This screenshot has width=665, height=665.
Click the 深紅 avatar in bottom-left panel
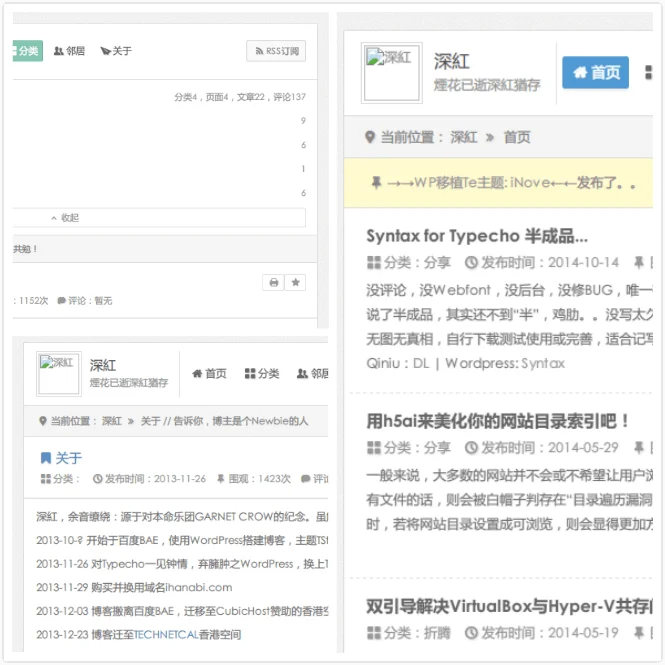[x=59, y=374]
